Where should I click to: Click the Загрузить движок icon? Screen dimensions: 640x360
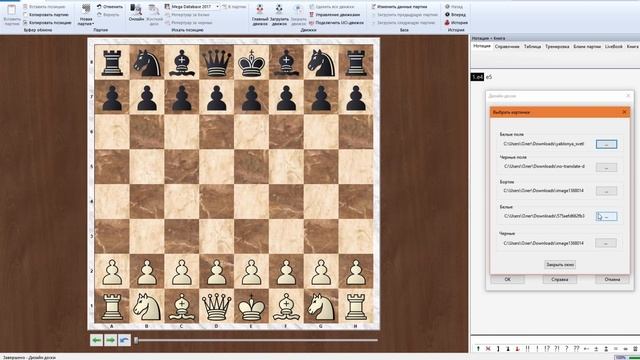[x=279, y=10]
